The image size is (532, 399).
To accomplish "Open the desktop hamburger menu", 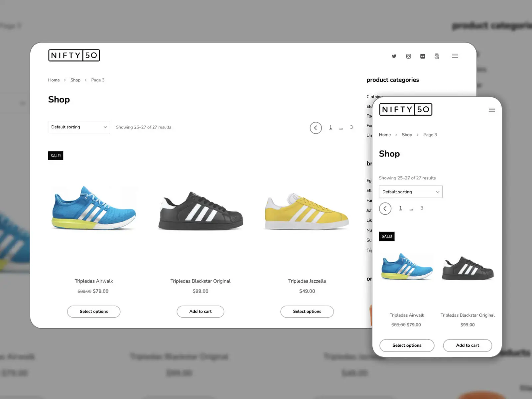I will pos(455,56).
